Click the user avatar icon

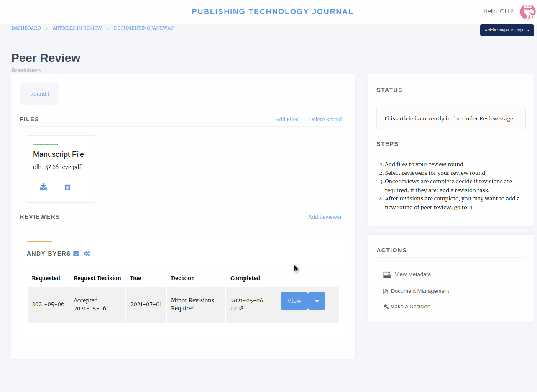pos(527,12)
